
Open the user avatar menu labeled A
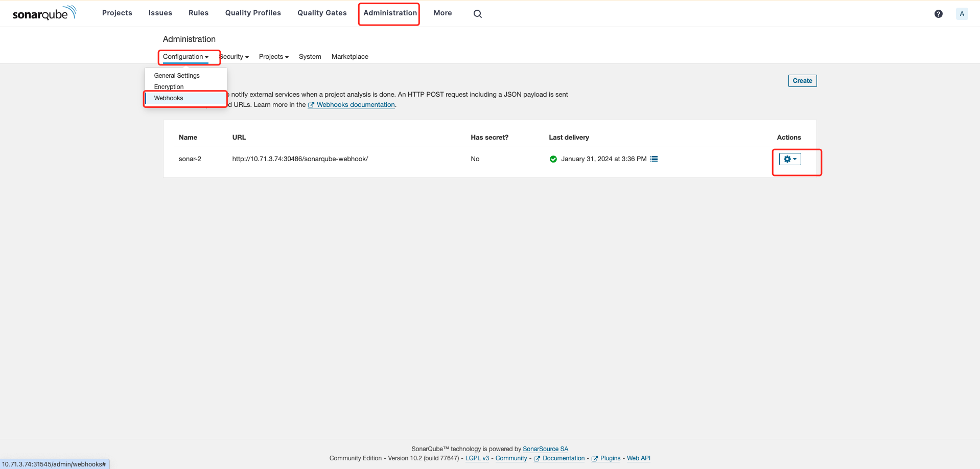[x=962, y=13]
